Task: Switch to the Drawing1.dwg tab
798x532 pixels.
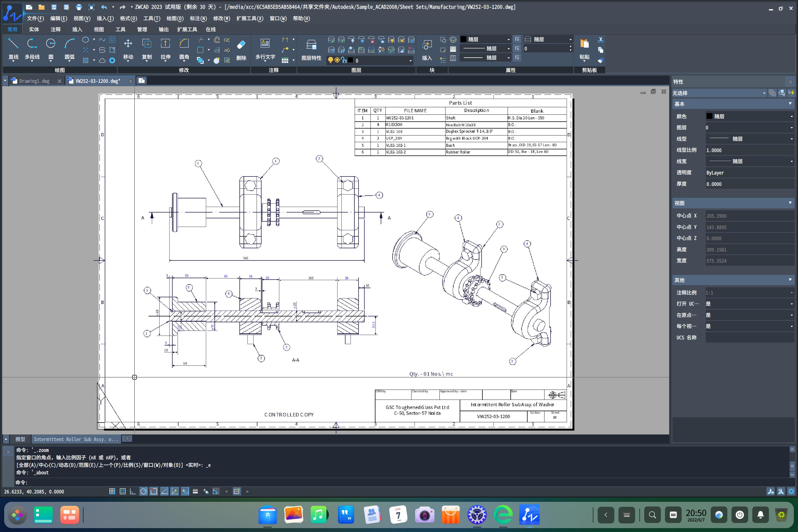Action: coord(34,81)
